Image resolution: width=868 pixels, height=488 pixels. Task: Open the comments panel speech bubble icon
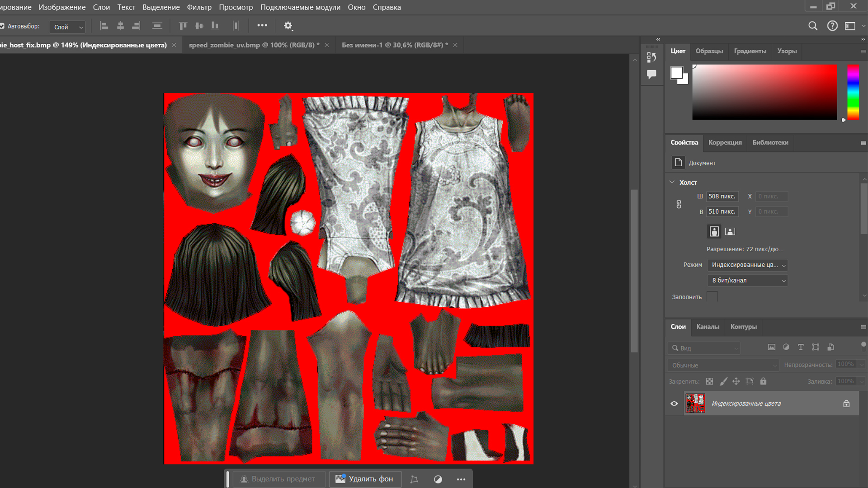point(651,74)
